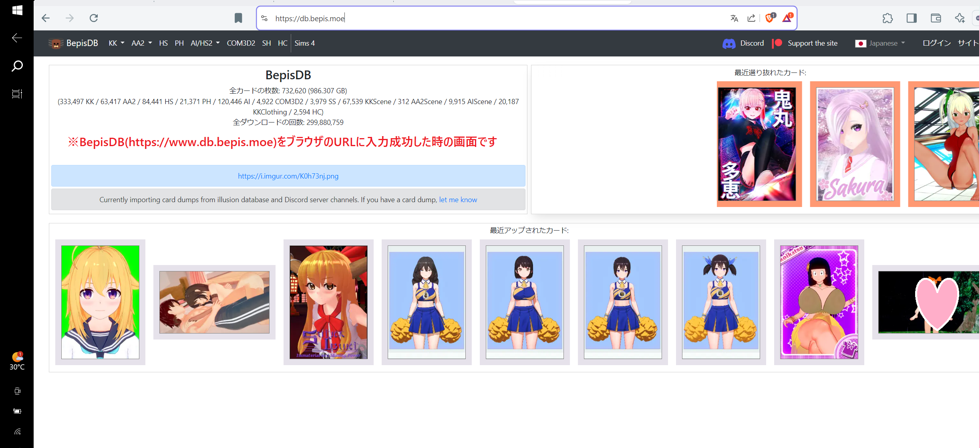This screenshot has width=980, height=448.
Task: Expand the Japanese language dropdown
Action: pyautogui.click(x=880, y=43)
